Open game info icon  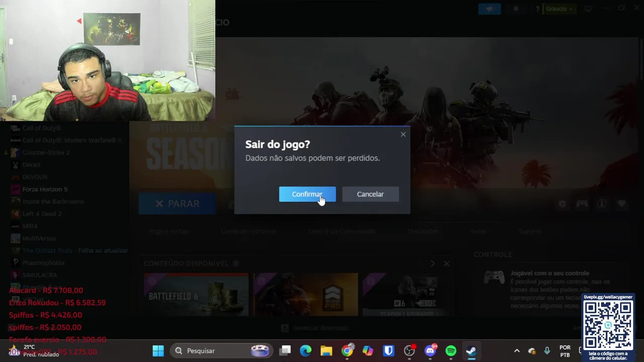tap(602, 204)
